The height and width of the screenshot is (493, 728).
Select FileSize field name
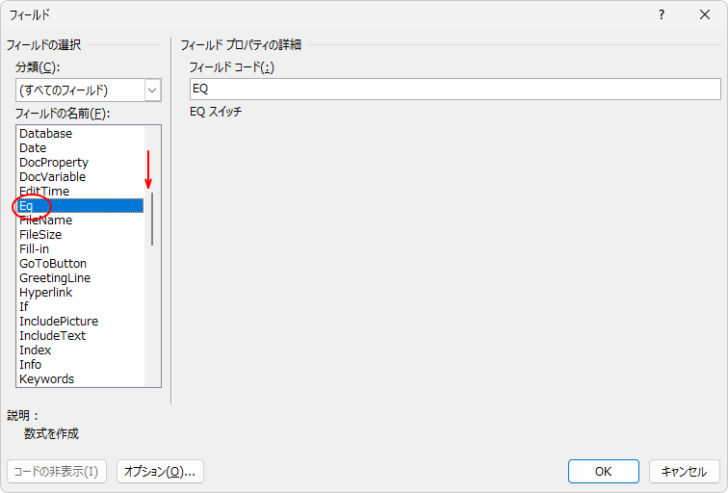pyautogui.click(x=80, y=234)
